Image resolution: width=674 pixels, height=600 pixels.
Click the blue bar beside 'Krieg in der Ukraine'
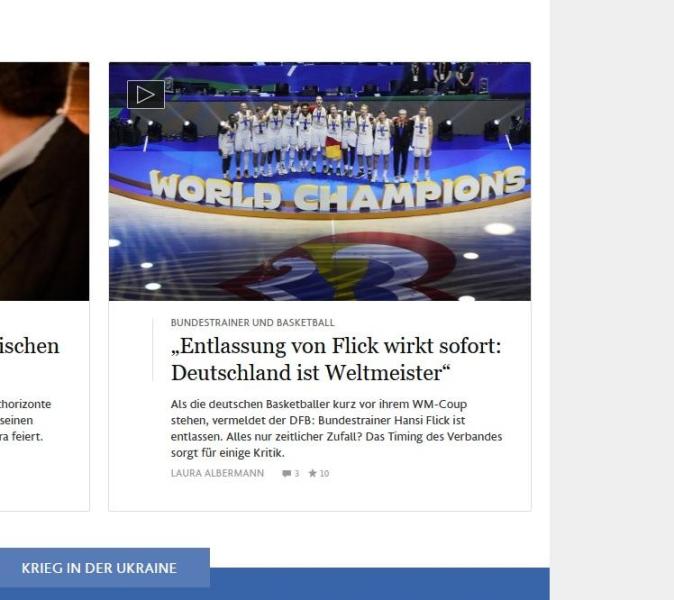pos(380,584)
